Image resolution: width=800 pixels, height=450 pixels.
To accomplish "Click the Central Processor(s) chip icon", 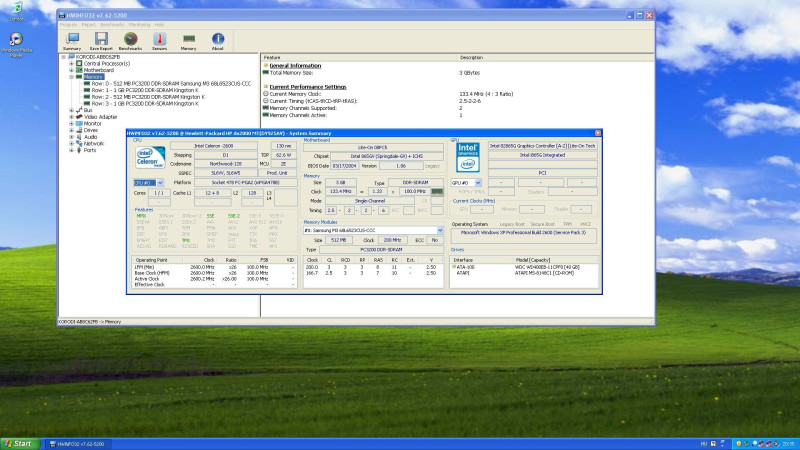I will (79, 64).
